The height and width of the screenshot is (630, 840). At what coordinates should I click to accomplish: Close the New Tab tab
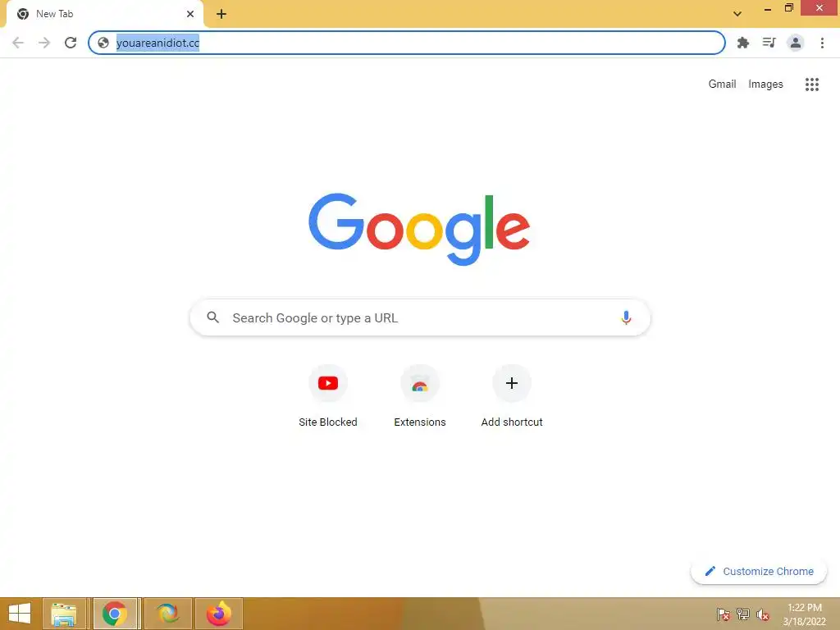tap(190, 14)
